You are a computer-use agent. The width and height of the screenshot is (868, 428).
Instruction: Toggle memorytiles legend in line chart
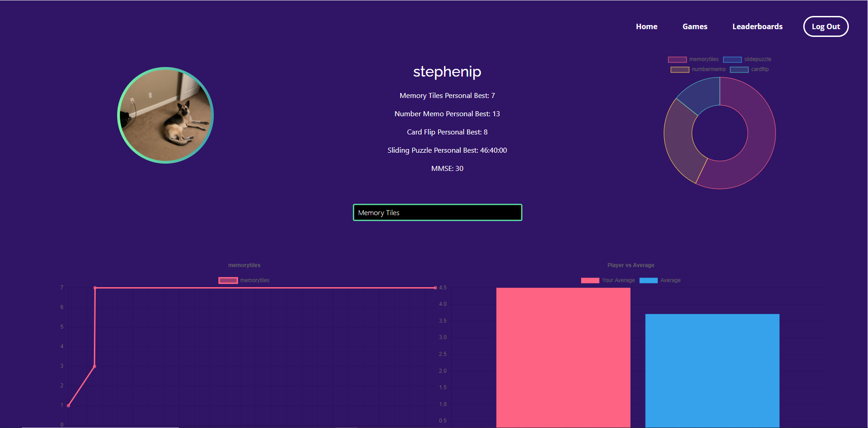pos(228,280)
